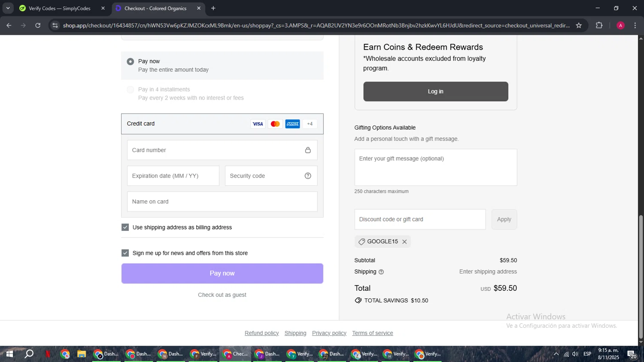Open Windows taskbar search
The image size is (644, 362).
tap(29, 354)
